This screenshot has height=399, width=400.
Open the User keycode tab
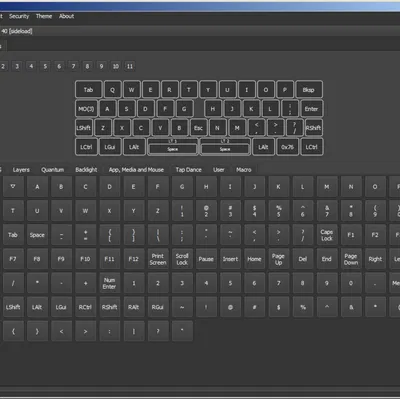219,170
